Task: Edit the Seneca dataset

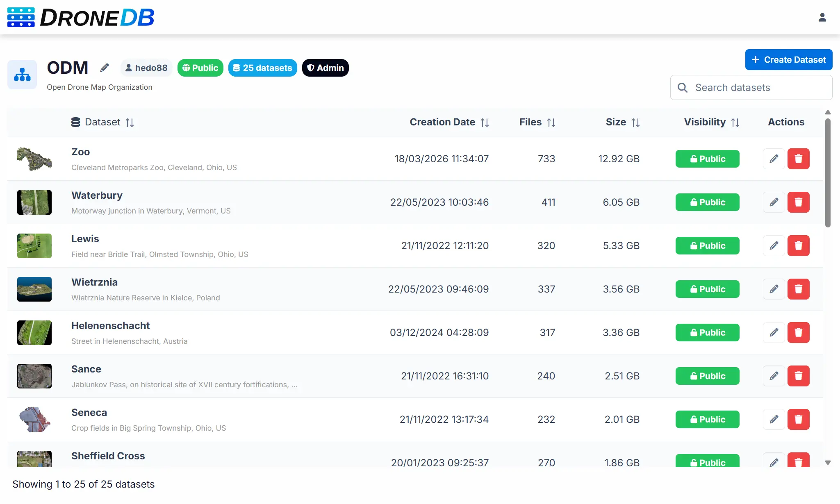Action: point(774,420)
